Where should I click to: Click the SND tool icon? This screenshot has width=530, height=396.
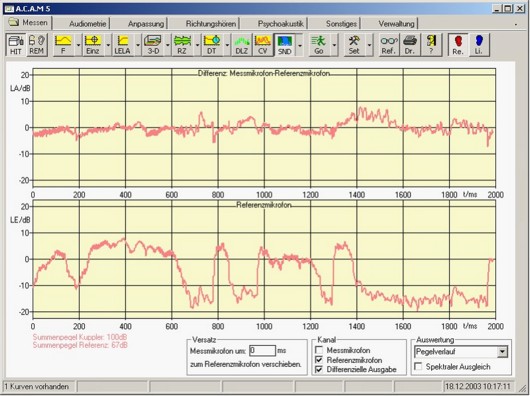[284, 45]
